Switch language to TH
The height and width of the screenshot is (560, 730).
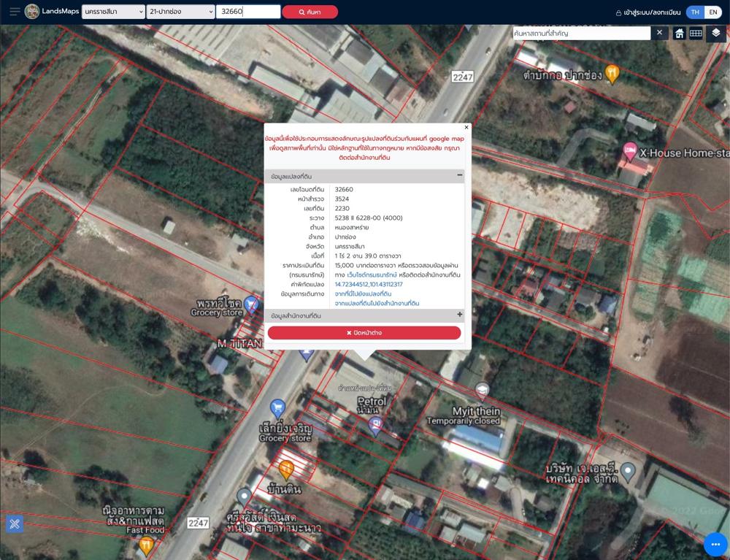[x=695, y=12]
